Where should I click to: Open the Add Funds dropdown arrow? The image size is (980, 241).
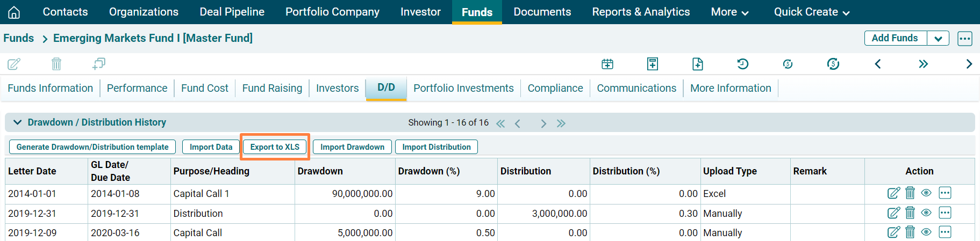click(938, 39)
